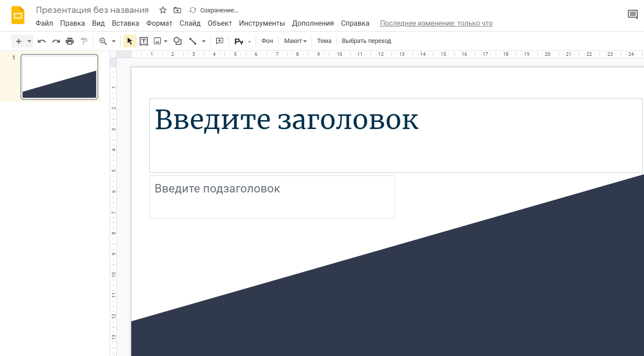Click the Google Slides home logo
The width and height of the screenshot is (644, 356).
(18, 16)
